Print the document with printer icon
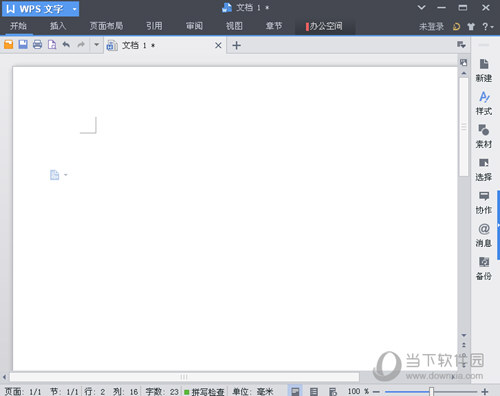The width and height of the screenshot is (500, 396). pos(37,44)
